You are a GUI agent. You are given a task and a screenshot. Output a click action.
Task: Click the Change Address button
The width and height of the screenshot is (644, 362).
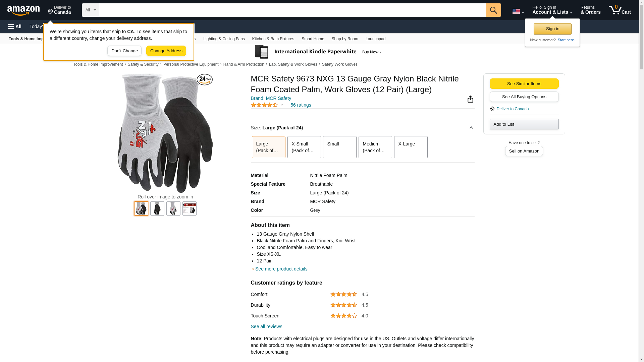166,51
